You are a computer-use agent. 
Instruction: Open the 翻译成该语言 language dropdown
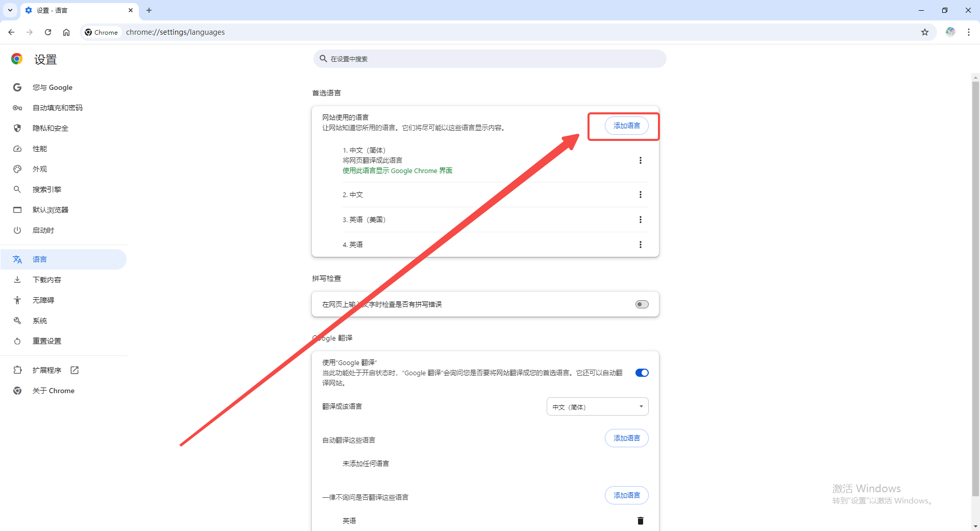coord(597,407)
